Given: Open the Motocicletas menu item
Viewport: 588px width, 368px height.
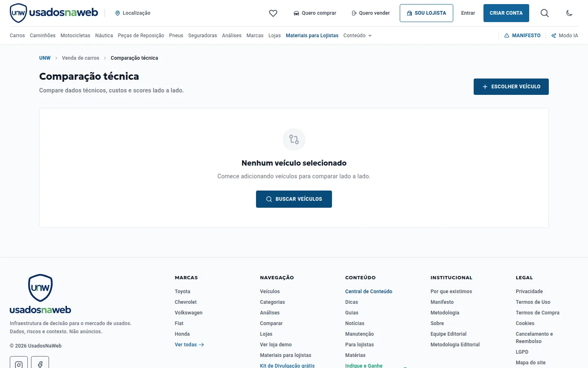Looking at the screenshot, I should coord(75,36).
